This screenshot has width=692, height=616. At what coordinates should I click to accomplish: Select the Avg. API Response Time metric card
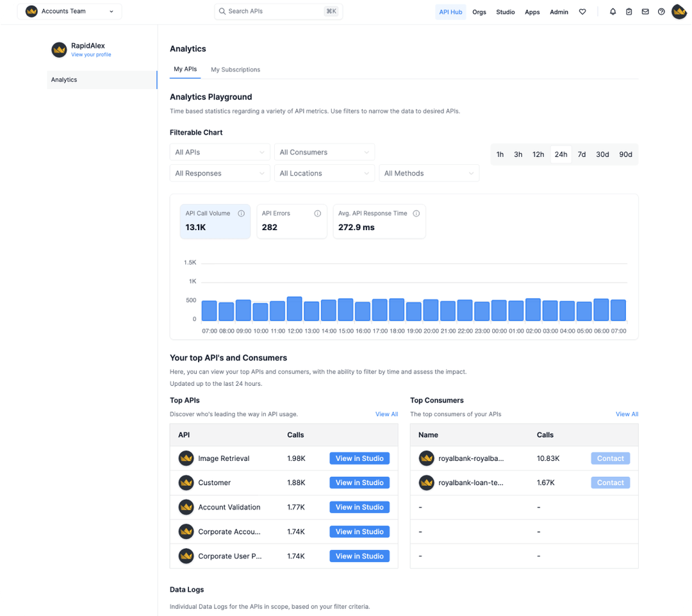(x=379, y=221)
